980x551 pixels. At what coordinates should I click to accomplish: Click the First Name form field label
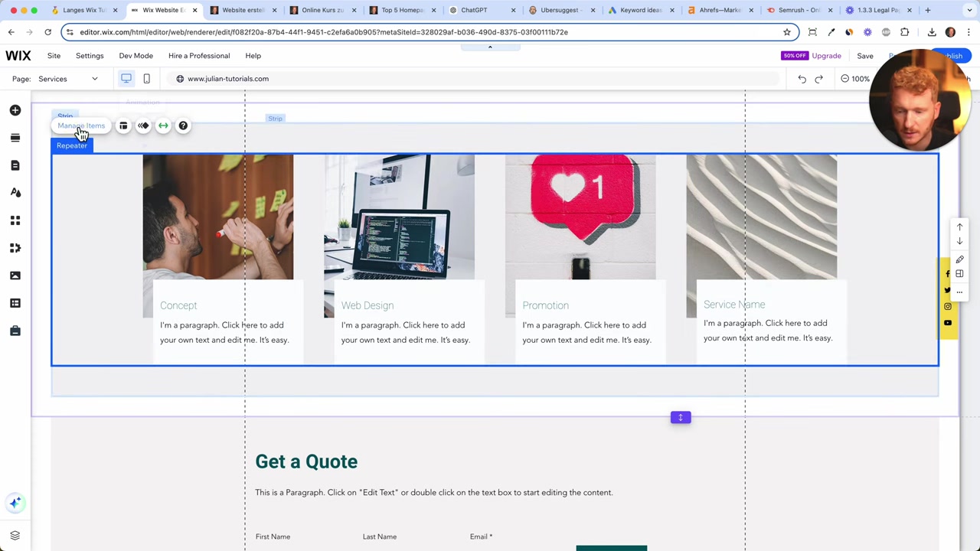tap(273, 536)
